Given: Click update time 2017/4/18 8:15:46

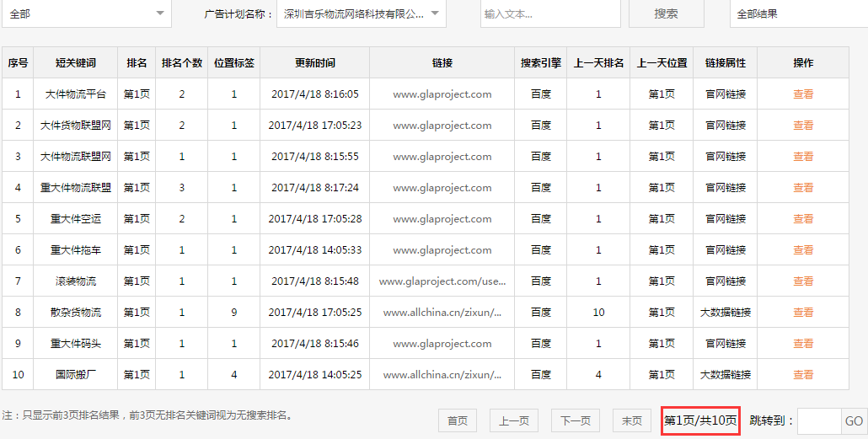Looking at the screenshot, I should pos(315,344).
